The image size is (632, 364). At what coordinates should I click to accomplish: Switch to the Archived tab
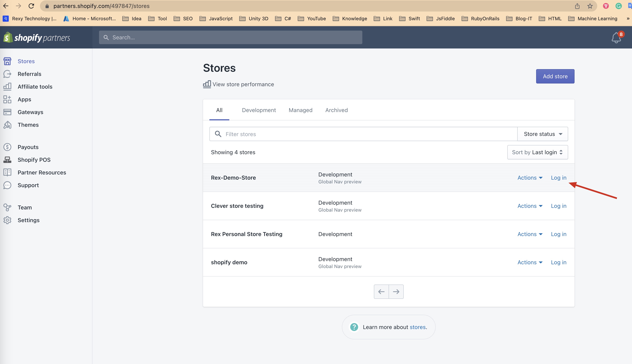(x=336, y=110)
